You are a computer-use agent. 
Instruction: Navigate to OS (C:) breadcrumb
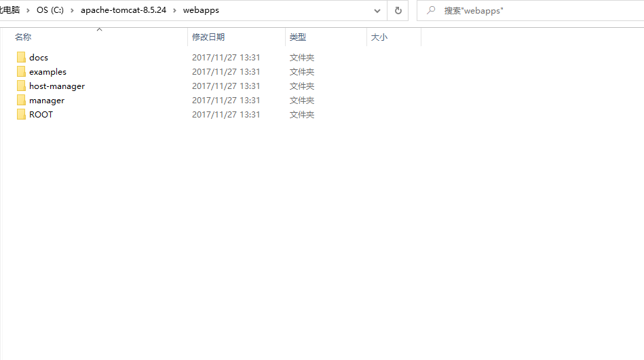point(50,10)
